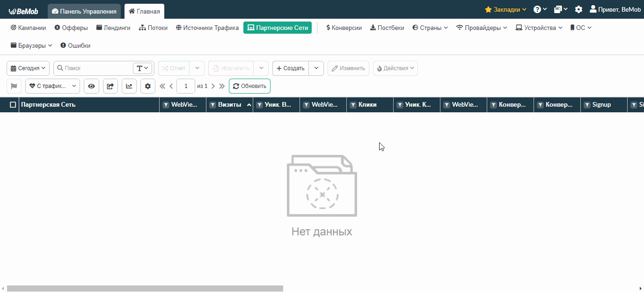Open table settings gear in toolbar
The image size is (644, 292).
[x=148, y=86]
